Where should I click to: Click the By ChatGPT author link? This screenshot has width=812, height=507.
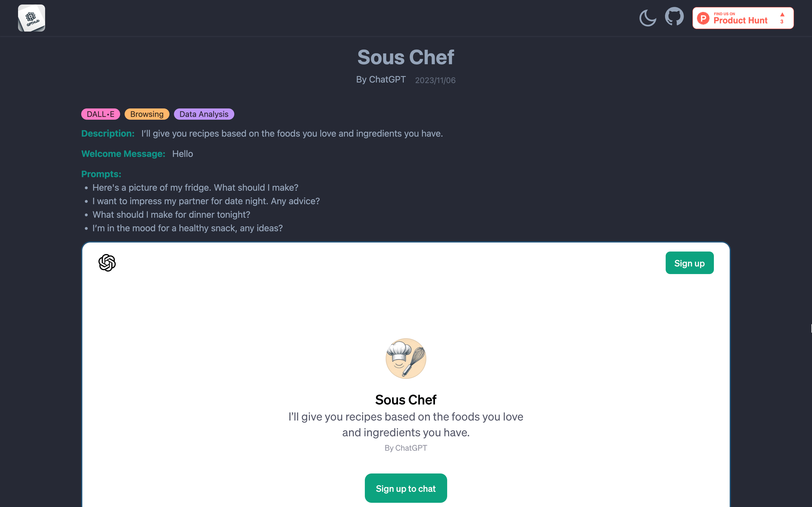381,79
